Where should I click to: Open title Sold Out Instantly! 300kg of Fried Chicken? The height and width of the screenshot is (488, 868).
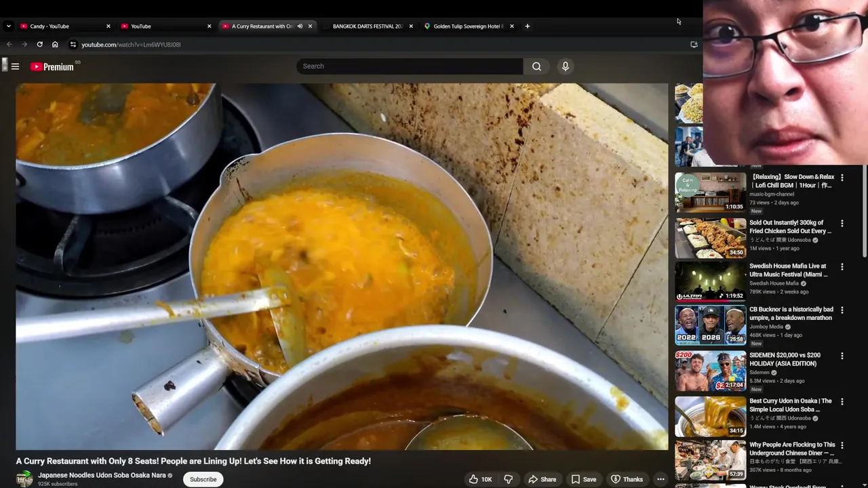790,227
